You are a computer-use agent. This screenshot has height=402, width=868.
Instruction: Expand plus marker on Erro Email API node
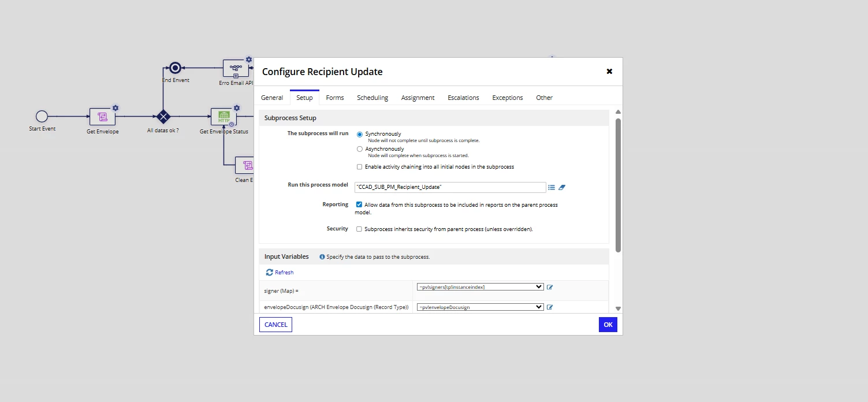click(236, 76)
